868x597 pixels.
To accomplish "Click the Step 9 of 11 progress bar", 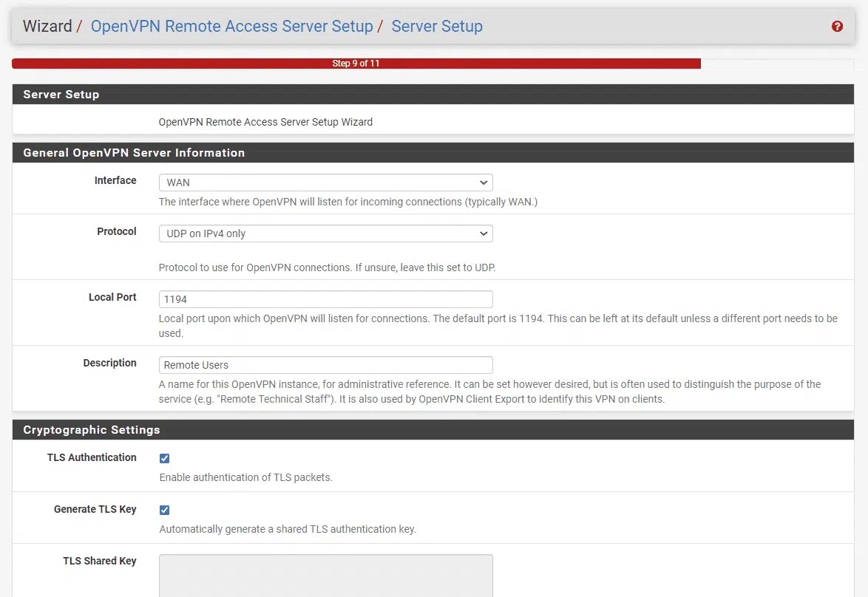I will pyautogui.click(x=356, y=64).
